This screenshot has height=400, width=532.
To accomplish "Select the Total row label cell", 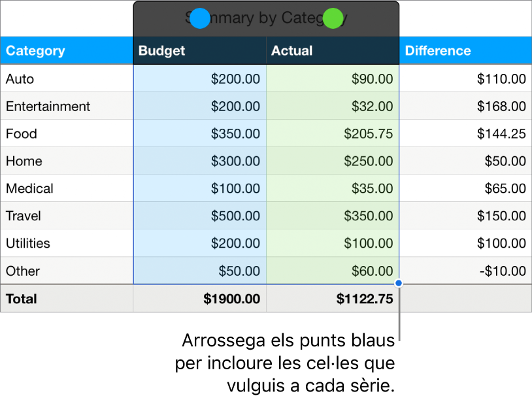I will click(67, 299).
